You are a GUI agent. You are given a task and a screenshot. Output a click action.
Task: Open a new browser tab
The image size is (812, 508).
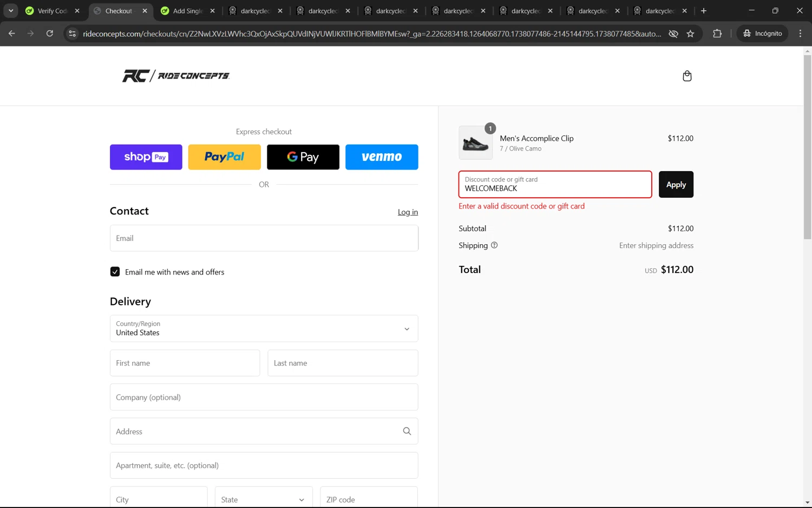tap(704, 11)
